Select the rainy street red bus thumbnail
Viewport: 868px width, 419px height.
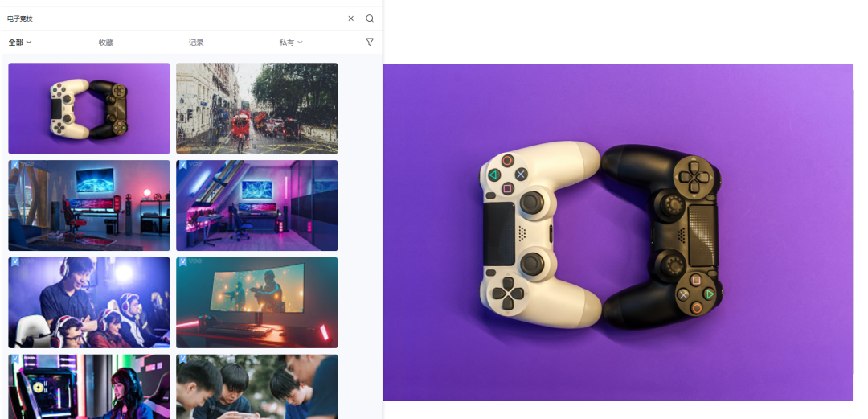tap(256, 108)
